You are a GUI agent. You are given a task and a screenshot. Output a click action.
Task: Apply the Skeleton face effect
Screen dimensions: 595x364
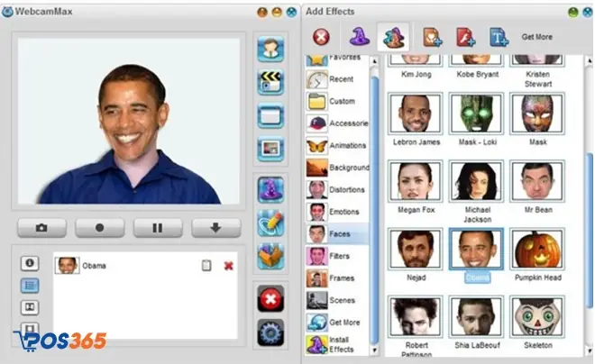537,317
